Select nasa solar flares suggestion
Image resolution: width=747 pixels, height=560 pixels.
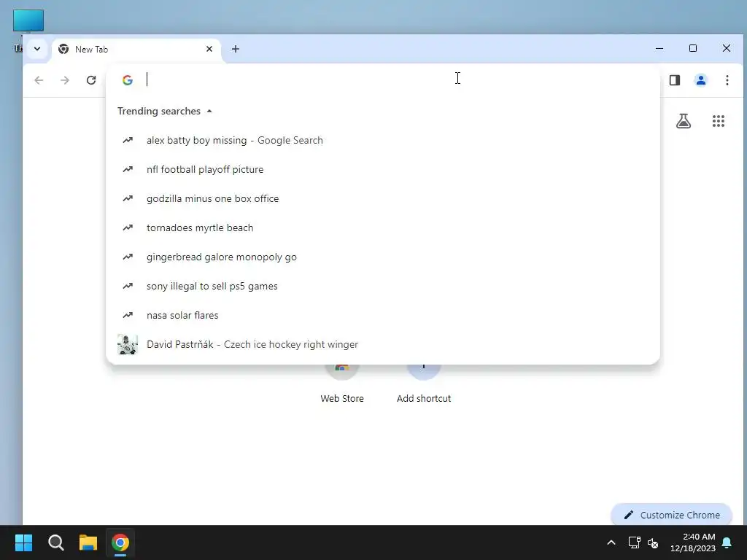pyautogui.click(x=382, y=315)
